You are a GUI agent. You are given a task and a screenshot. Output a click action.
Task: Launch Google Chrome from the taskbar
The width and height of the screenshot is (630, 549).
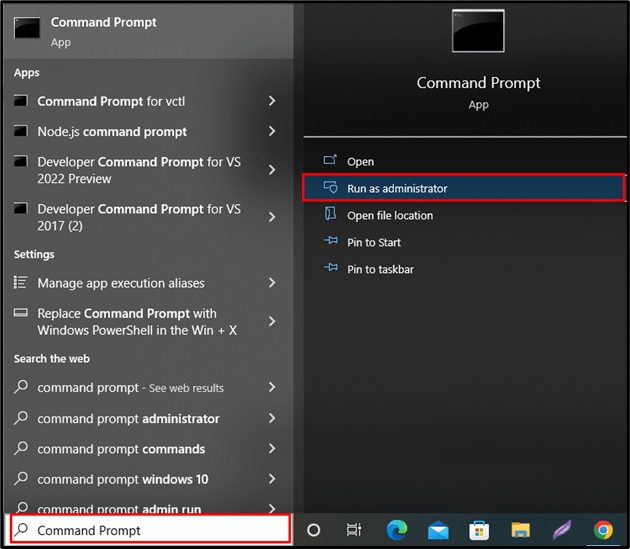[x=603, y=530]
